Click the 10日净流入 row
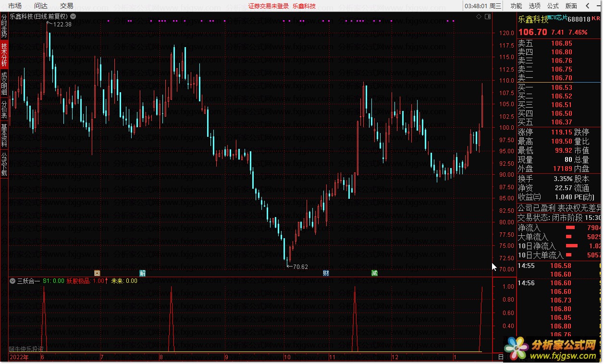Image resolution: width=604 pixels, height=364 pixels. [x=559, y=246]
